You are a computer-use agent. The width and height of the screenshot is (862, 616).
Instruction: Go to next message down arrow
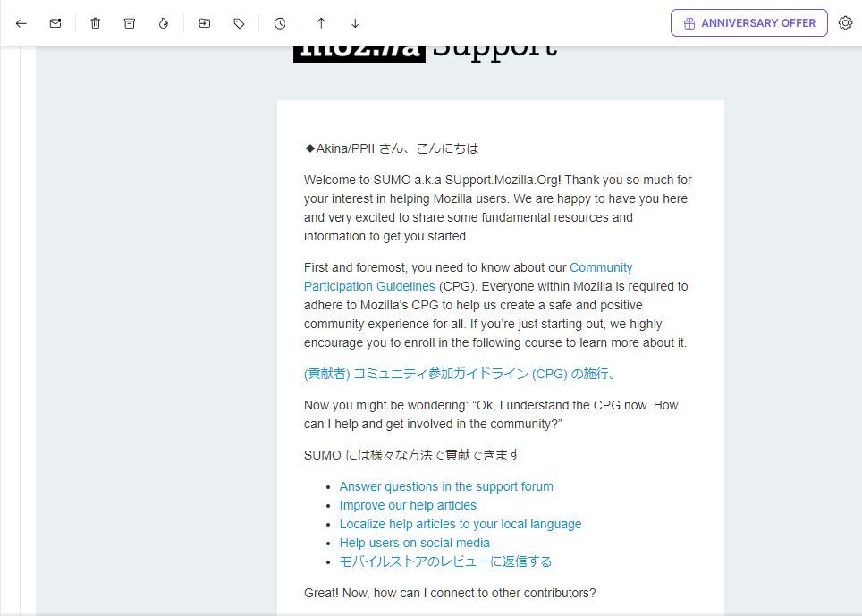(x=355, y=23)
